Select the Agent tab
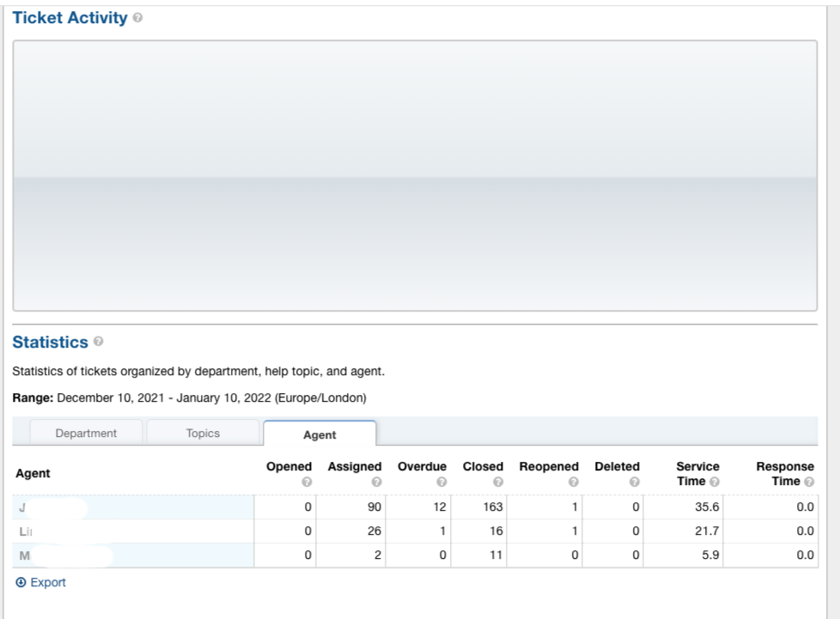 pos(320,434)
